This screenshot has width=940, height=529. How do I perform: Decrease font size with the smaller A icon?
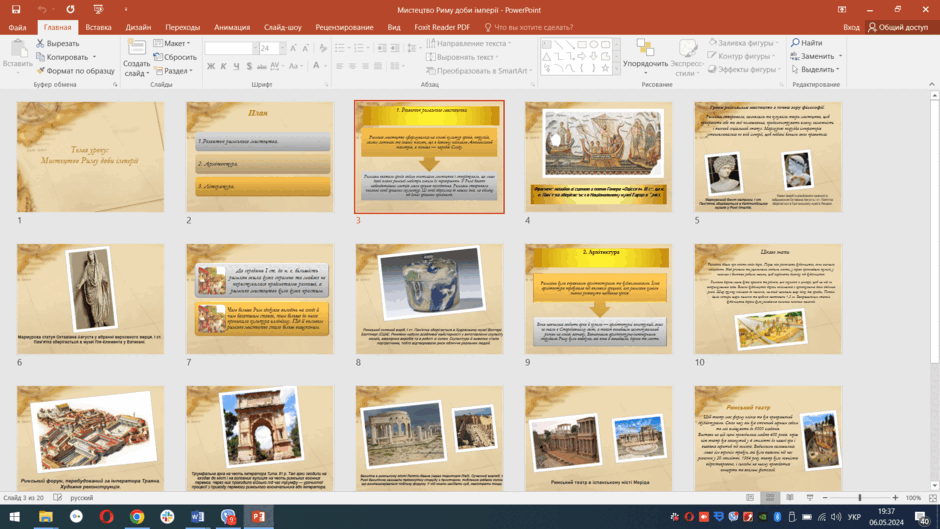click(306, 48)
